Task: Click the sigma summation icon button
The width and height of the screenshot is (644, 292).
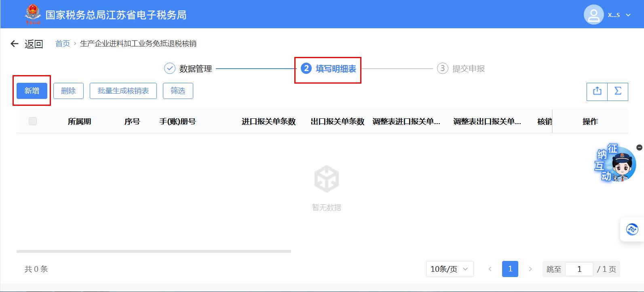Action: point(618,91)
